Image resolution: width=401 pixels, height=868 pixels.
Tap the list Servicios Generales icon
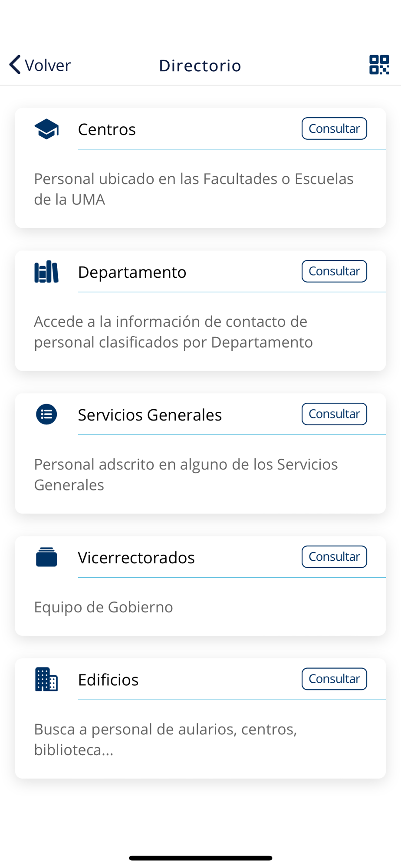tap(46, 414)
